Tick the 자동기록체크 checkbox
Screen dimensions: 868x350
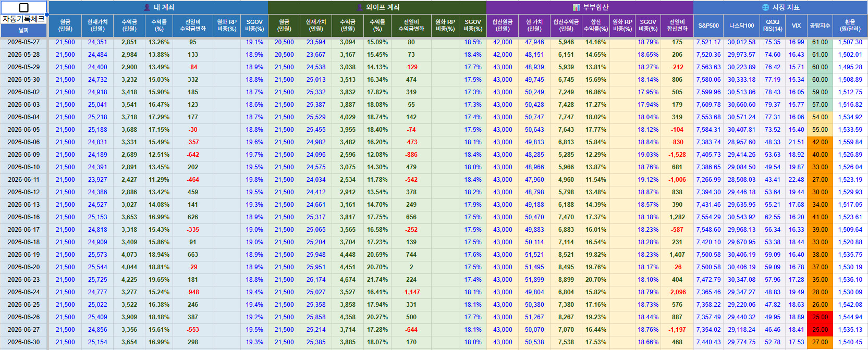coord(24,7)
